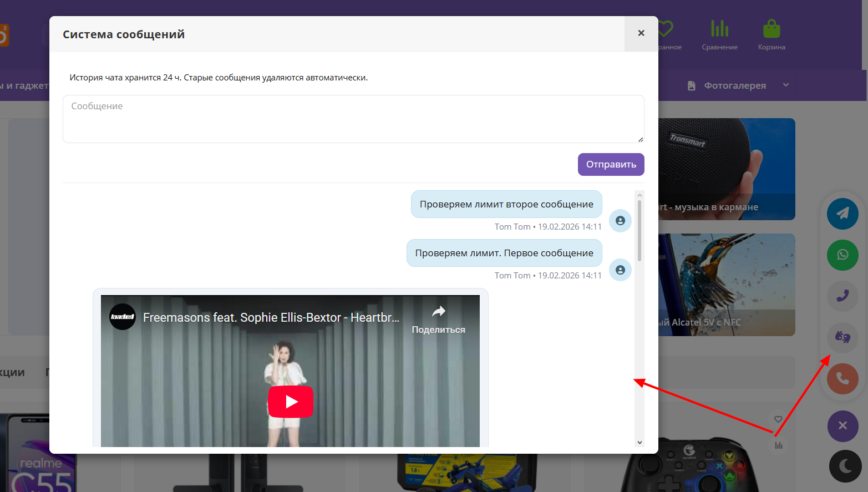This screenshot has width=868, height=492.
Task: Click the Отправить send button
Action: click(x=611, y=165)
